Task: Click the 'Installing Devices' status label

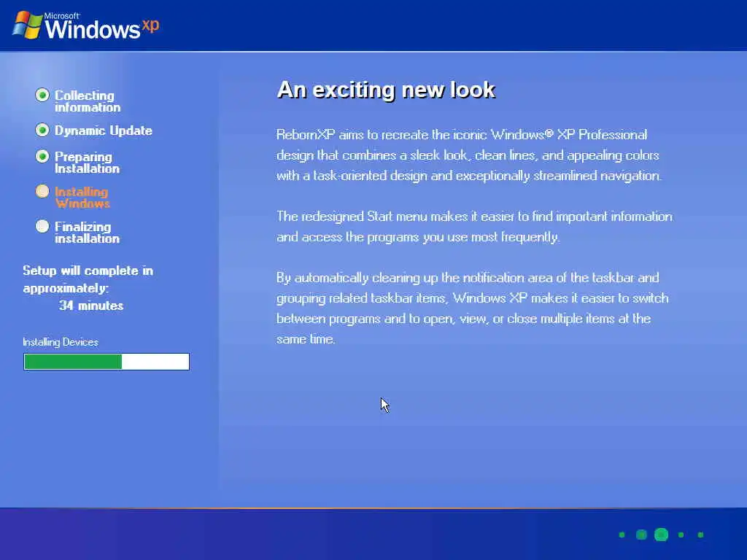Action: pos(61,342)
